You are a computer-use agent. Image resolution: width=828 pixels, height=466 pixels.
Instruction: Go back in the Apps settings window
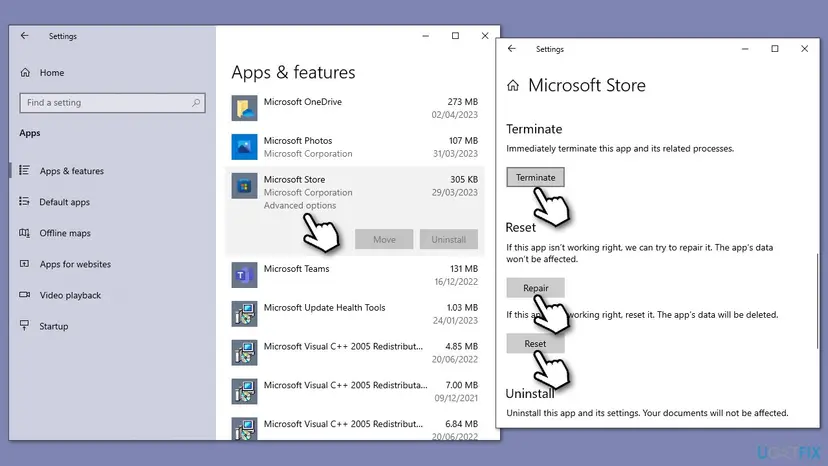pos(24,35)
